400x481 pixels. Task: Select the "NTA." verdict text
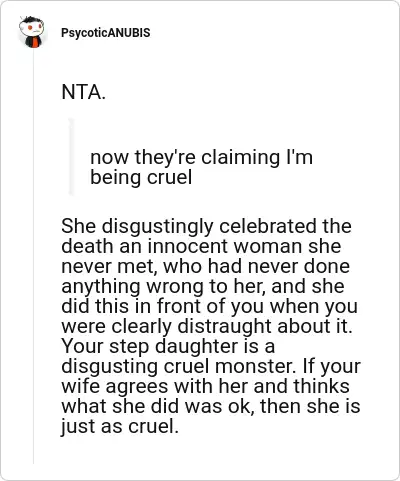(83, 92)
